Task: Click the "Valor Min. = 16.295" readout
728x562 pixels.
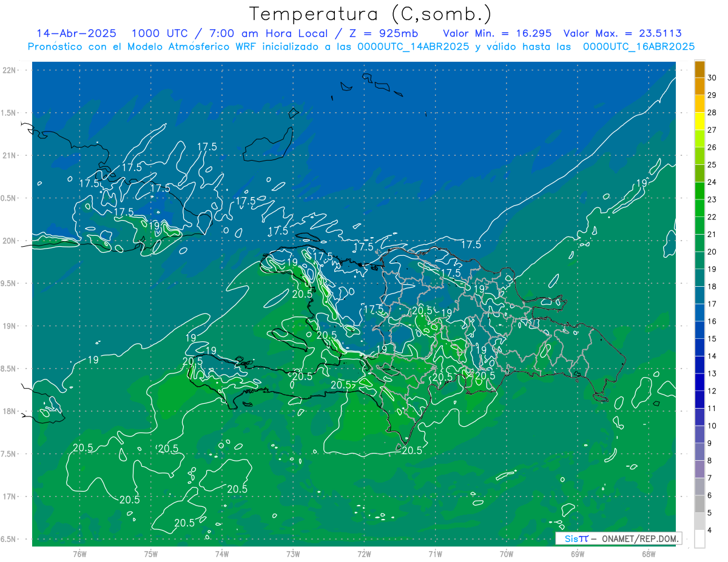Action: coord(499,33)
